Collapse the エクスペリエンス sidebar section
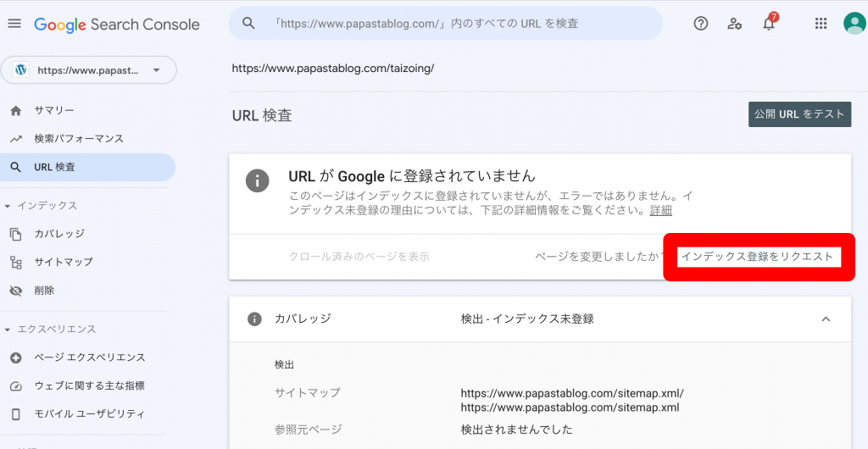This screenshot has height=449, width=868. click(x=8, y=329)
